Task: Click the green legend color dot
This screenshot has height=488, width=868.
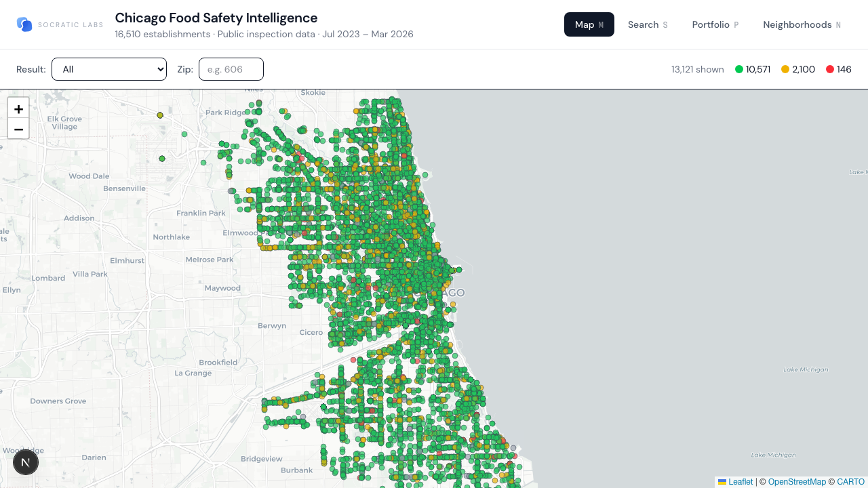Action: [x=738, y=69]
